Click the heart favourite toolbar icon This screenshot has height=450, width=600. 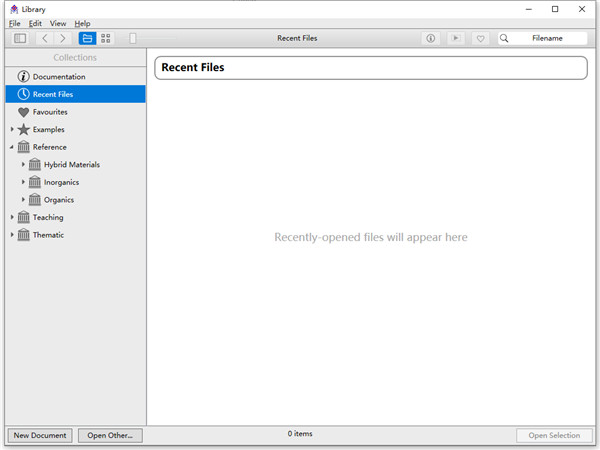(480, 38)
